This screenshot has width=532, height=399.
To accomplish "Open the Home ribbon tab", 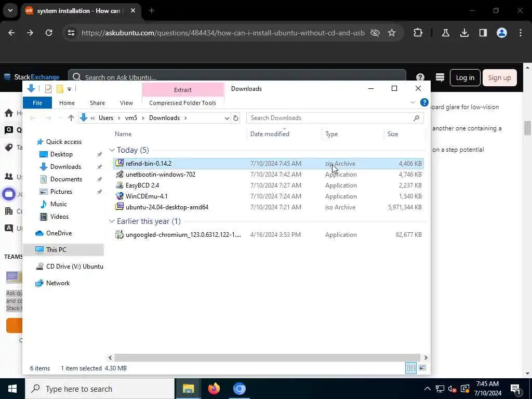I will click(67, 103).
